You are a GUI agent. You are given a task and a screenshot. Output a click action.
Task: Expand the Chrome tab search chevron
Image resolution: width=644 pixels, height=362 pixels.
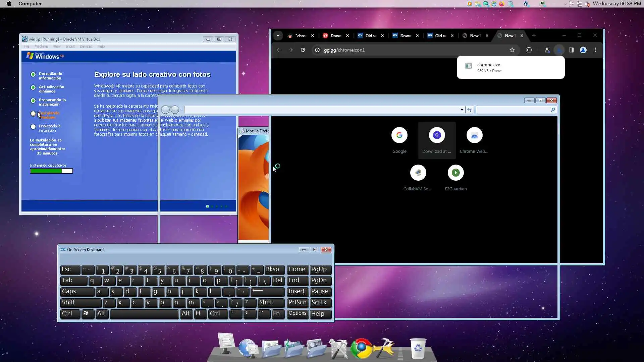tap(278, 36)
